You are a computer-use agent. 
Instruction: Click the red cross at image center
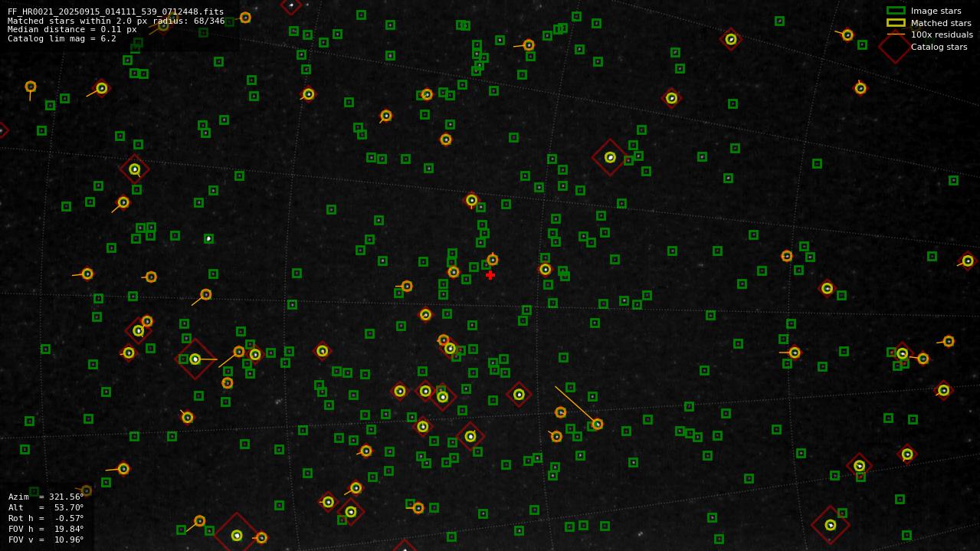pyautogui.click(x=490, y=275)
